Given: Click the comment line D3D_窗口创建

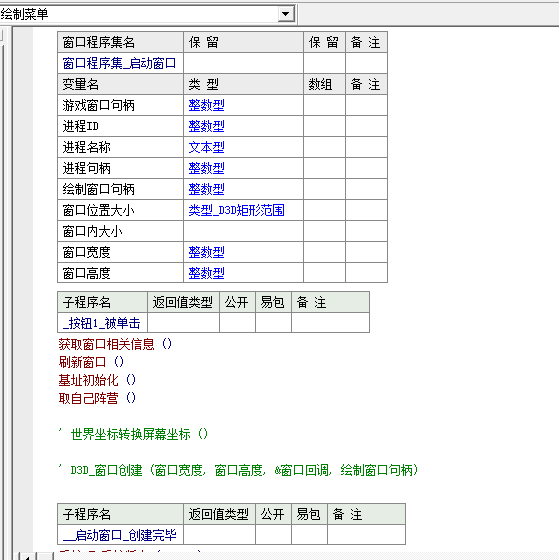Looking at the screenshot, I should tap(238, 471).
